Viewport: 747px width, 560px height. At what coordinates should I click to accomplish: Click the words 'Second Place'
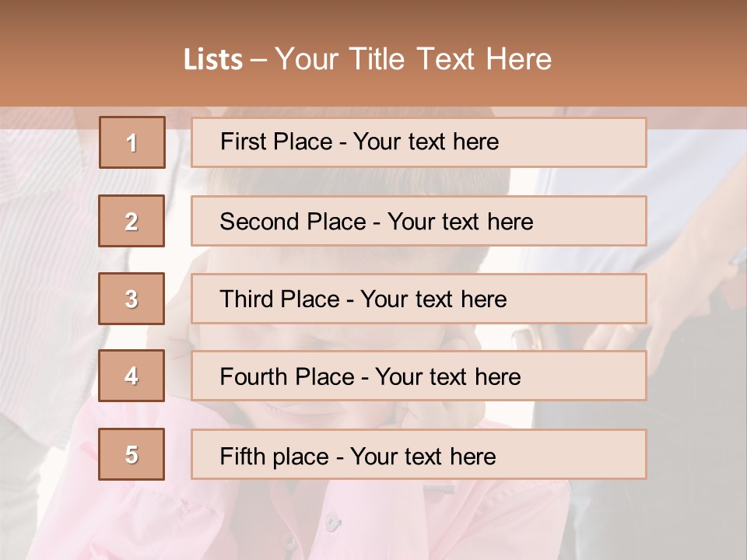click(293, 222)
